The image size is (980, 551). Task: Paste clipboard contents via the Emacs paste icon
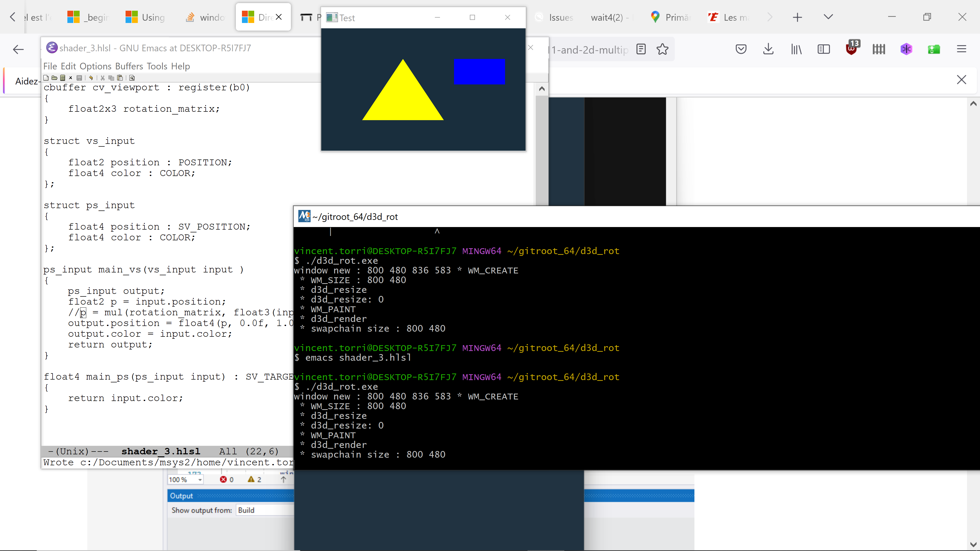tap(120, 78)
